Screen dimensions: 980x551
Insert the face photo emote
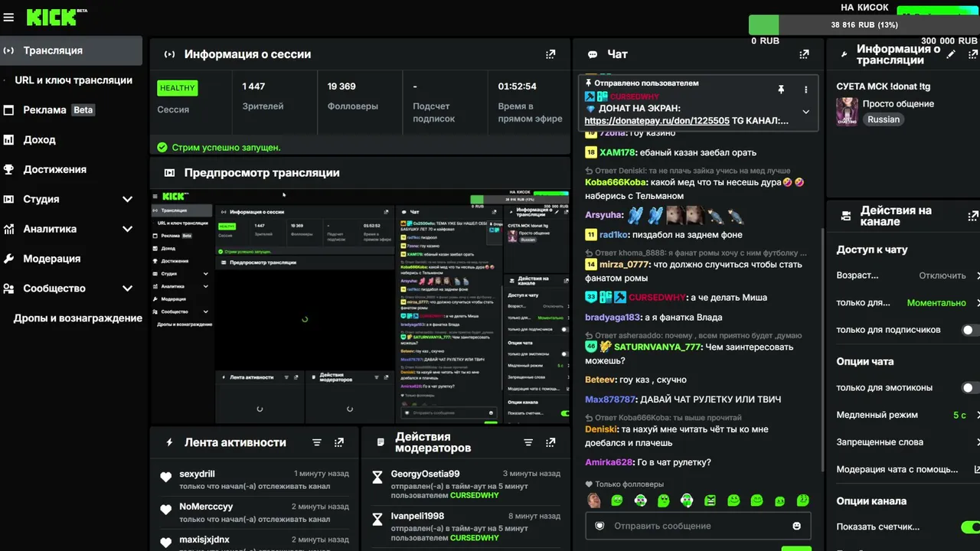pos(593,500)
